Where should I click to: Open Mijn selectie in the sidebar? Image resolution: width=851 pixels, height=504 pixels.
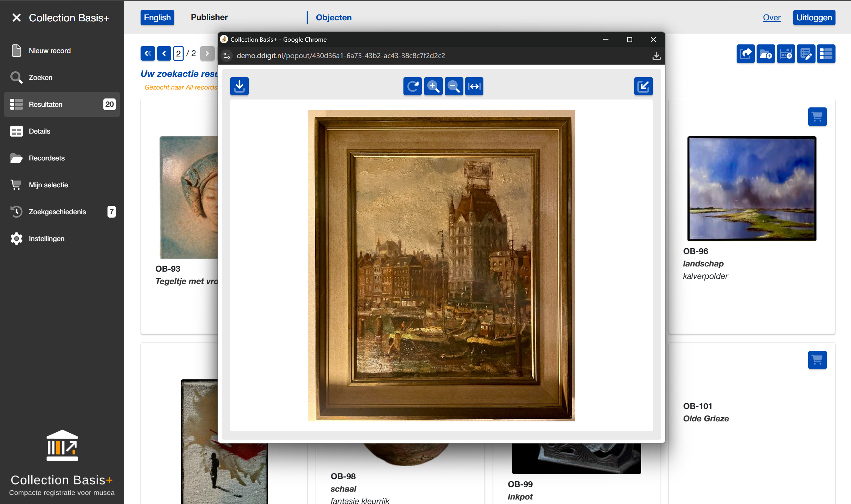coord(48,185)
